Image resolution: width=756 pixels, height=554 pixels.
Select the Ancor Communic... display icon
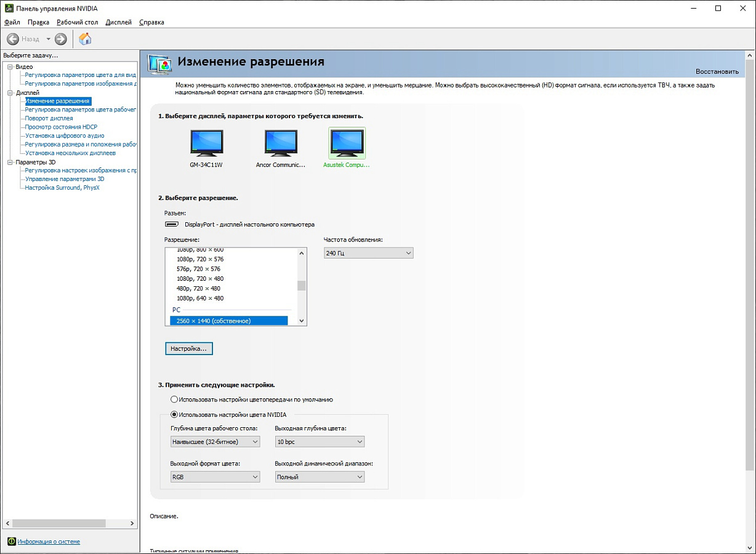[281, 143]
